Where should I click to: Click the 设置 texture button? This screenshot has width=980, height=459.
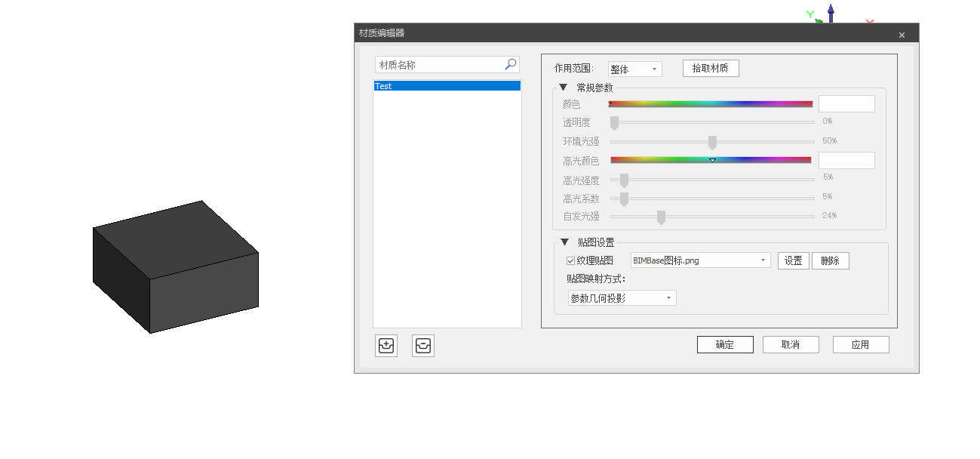(794, 260)
